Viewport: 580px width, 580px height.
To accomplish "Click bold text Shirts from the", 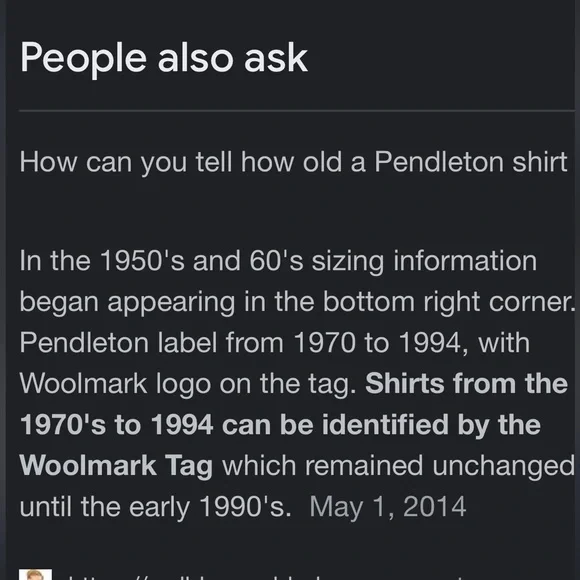I will coord(466,383).
